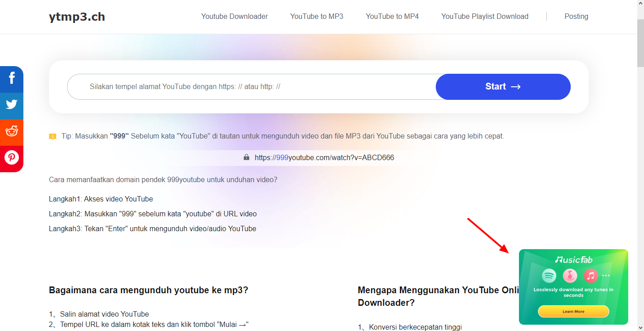Open the Youtube Downloader menu item
The image size is (644, 331).
coord(234,17)
